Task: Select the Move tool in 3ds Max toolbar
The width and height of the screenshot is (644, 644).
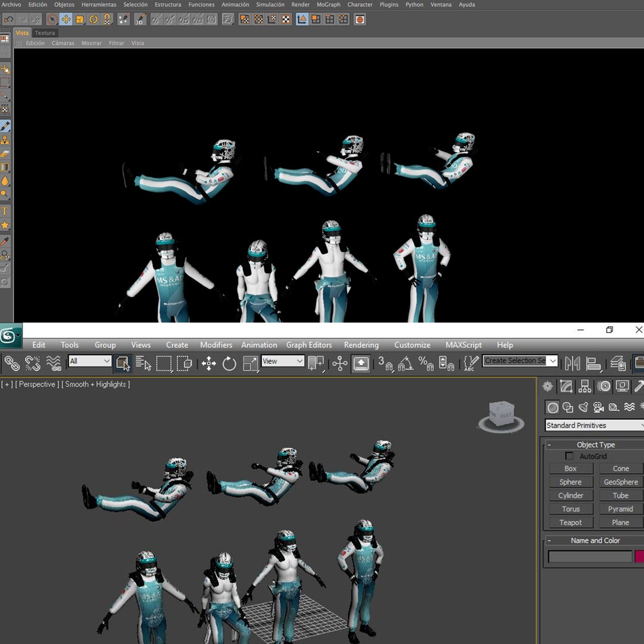Action: tap(209, 364)
